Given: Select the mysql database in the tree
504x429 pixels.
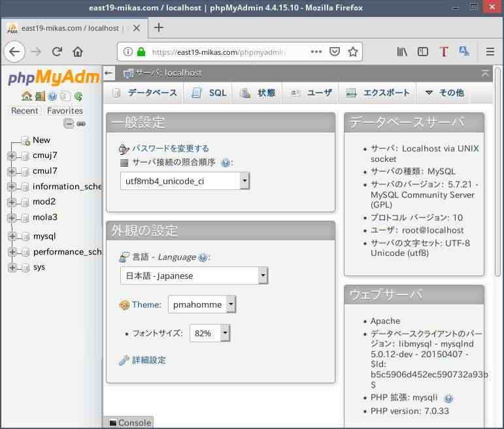Looking at the screenshot, I should pyautogui.click(x=44, y=236).
